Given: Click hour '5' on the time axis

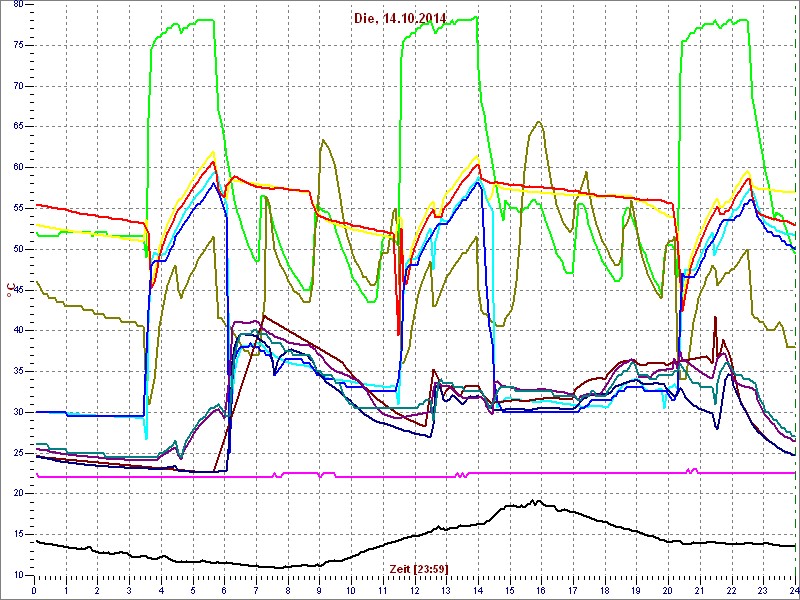Looking at the screenshot, I should tap(193, 591).
